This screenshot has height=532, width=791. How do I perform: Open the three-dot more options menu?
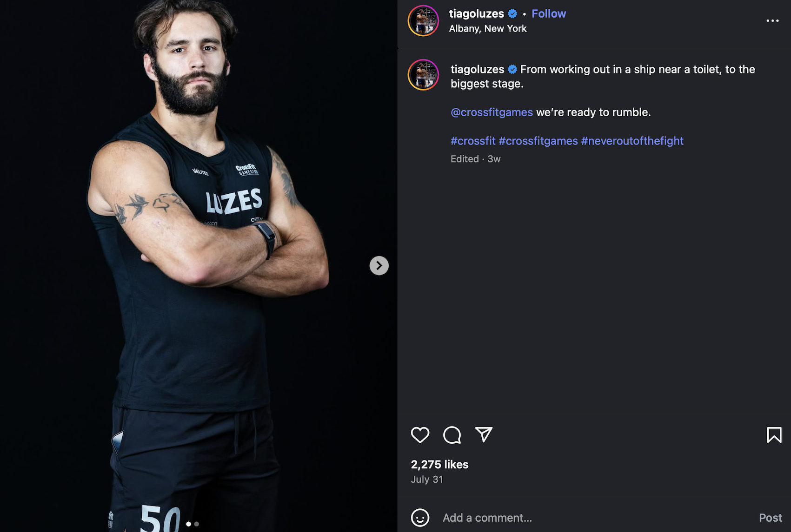pyautogui.click(x=772, y=20)
